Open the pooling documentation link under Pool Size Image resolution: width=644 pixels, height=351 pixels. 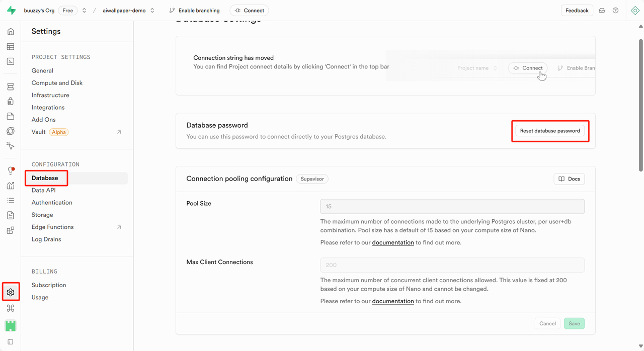(x=393, y=242)
